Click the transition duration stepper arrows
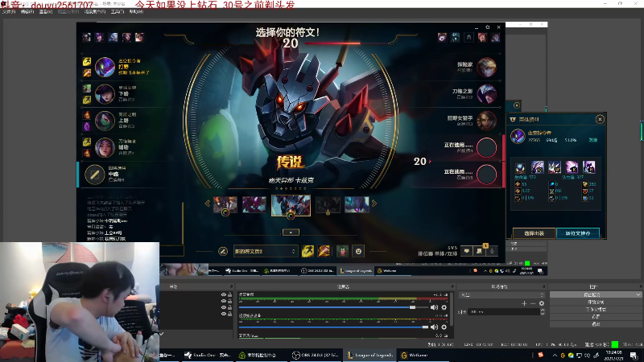644x362 pixels. point(542,312)
